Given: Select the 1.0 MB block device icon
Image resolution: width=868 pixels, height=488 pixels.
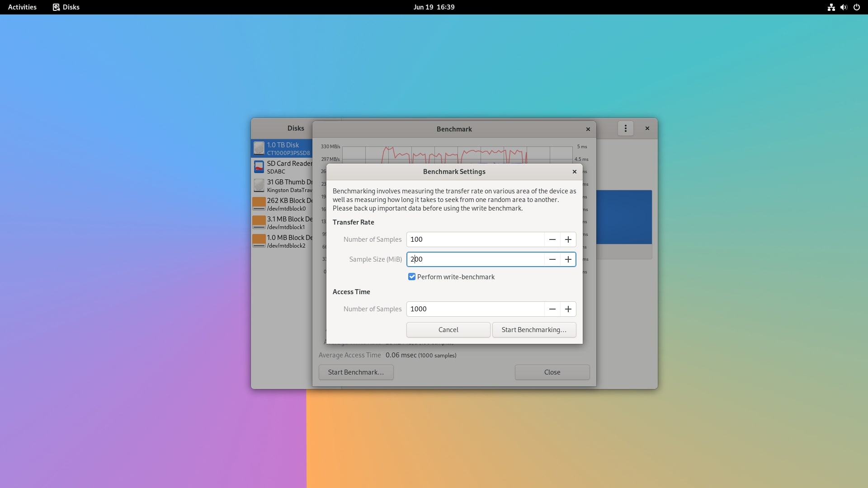Looking at the screenshot, I should (259, 241).
